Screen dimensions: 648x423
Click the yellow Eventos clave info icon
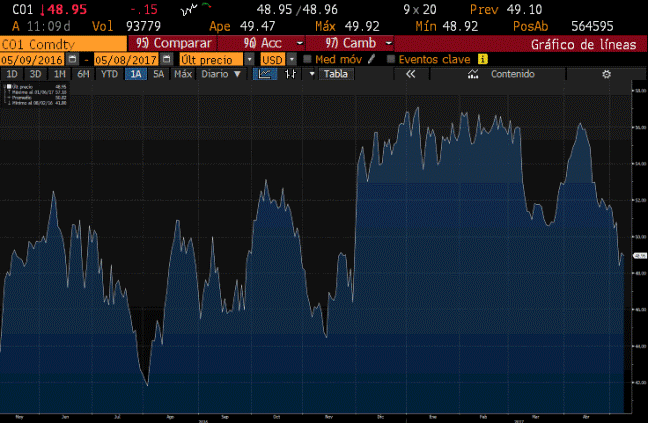(x=483, y=59)
